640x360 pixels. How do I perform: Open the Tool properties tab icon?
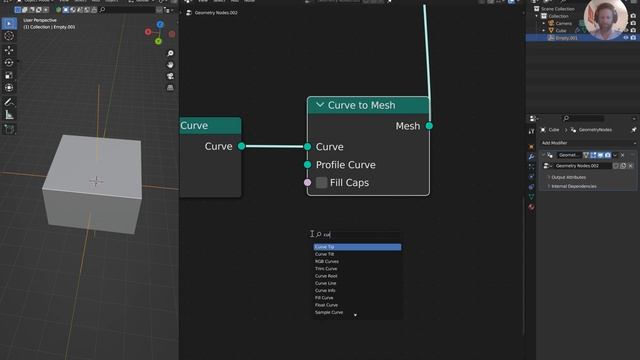[x=531, y=131]
